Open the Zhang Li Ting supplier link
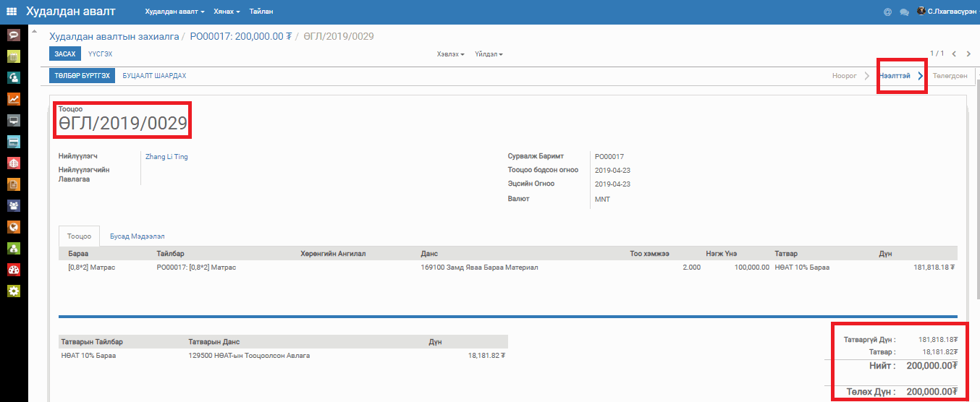The width and height of the screenshot is (980, 402). coord(166,156)
